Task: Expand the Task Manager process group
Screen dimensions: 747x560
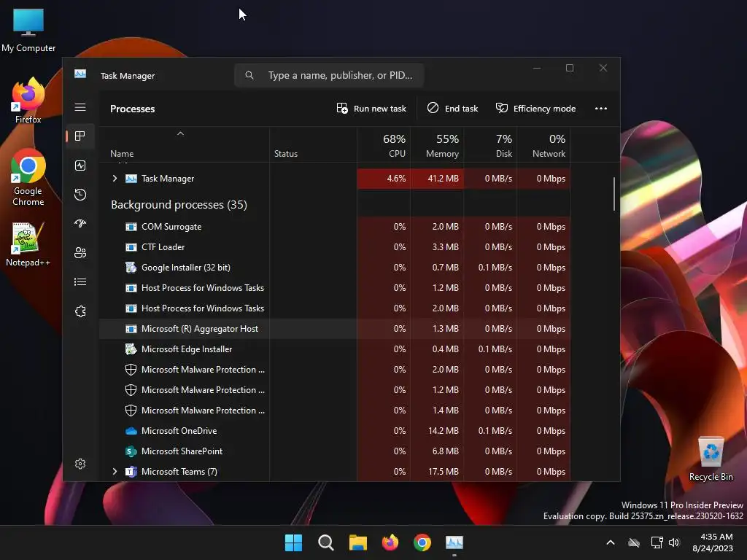Action: tap(115, 178)
